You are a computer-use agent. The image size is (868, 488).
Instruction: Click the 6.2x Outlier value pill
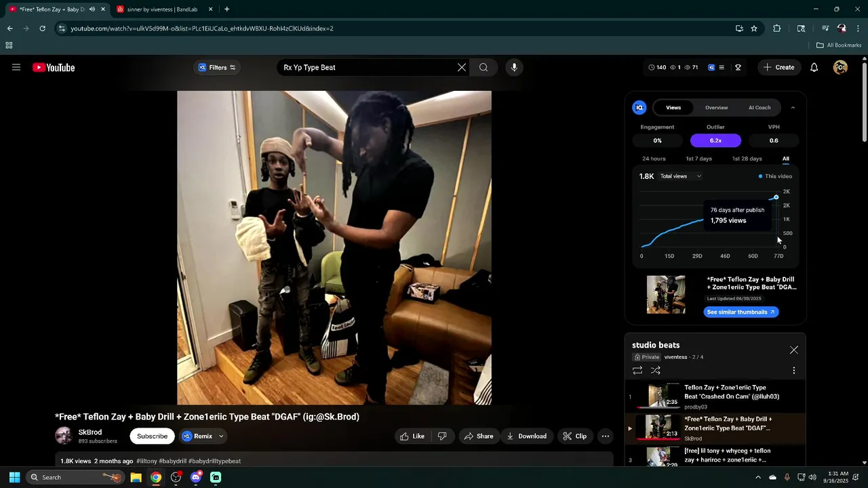point(715,140)
